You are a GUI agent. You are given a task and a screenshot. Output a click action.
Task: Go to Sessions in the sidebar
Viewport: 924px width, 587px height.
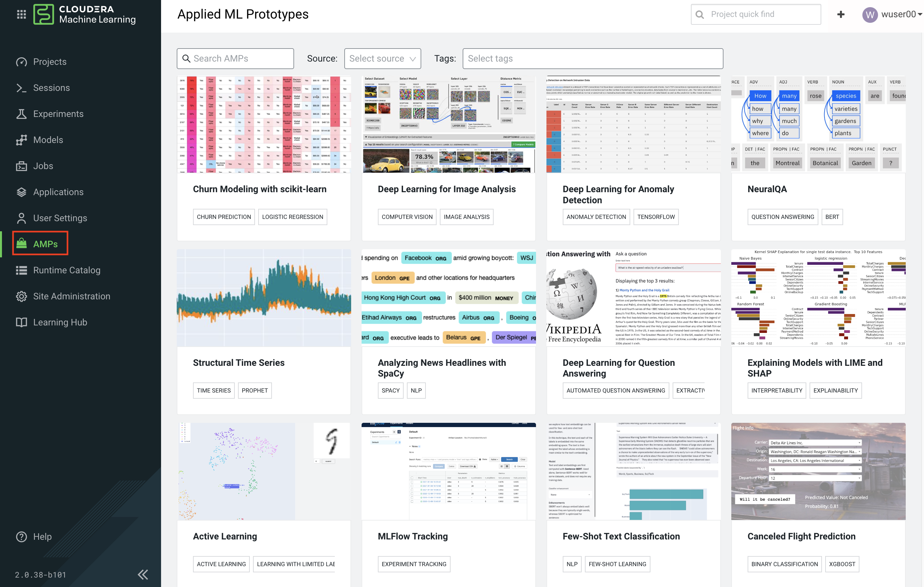pos(52,88)
